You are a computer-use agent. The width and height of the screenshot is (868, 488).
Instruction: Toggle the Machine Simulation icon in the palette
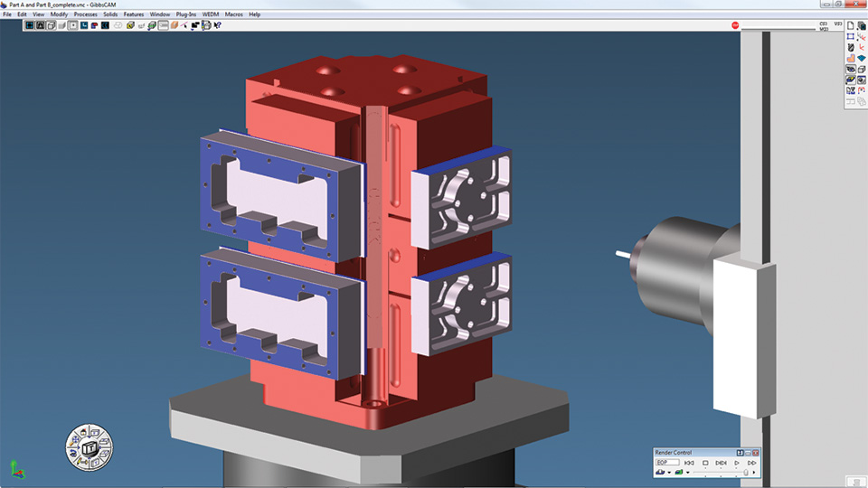pyautogui.click(x=863, y=80)
